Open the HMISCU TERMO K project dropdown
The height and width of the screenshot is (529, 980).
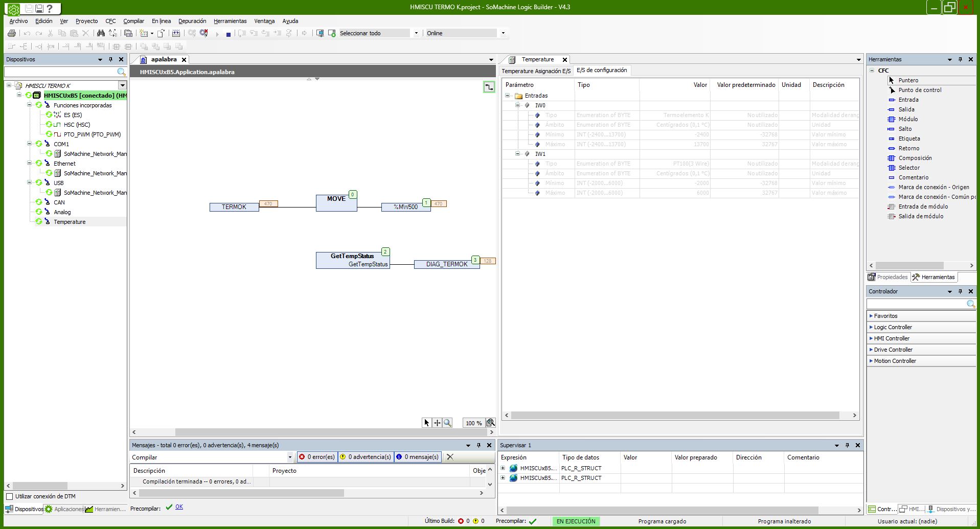pyautogui.click(x=122, y=85)
